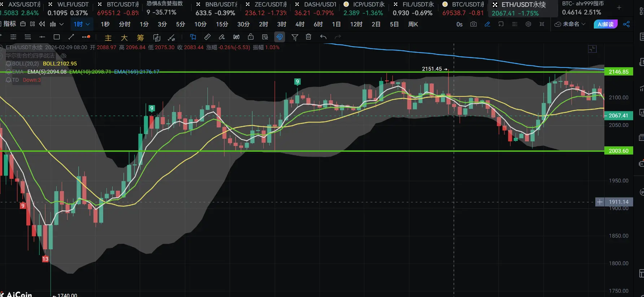Viewport: 644px width, 297px height.
Task: Click the 2146.85 price line label
Action: click(x=618, y=72)
